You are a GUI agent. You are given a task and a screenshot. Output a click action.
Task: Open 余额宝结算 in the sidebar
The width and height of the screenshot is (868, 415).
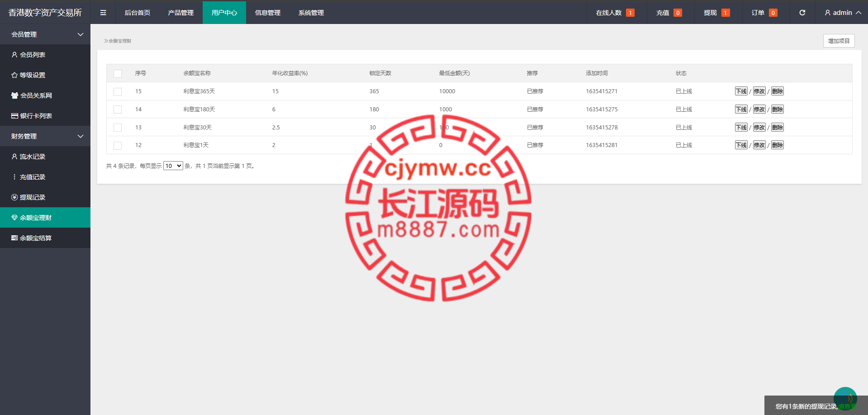45,238
